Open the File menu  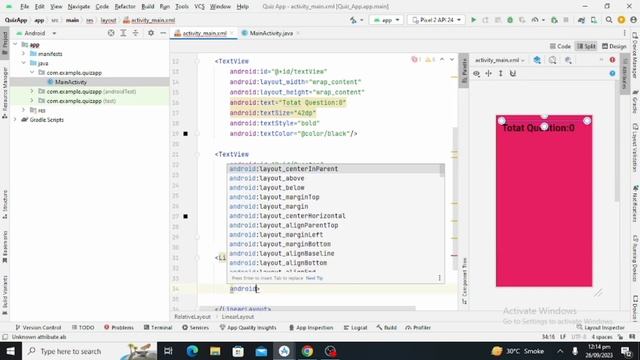pos(24,7)
